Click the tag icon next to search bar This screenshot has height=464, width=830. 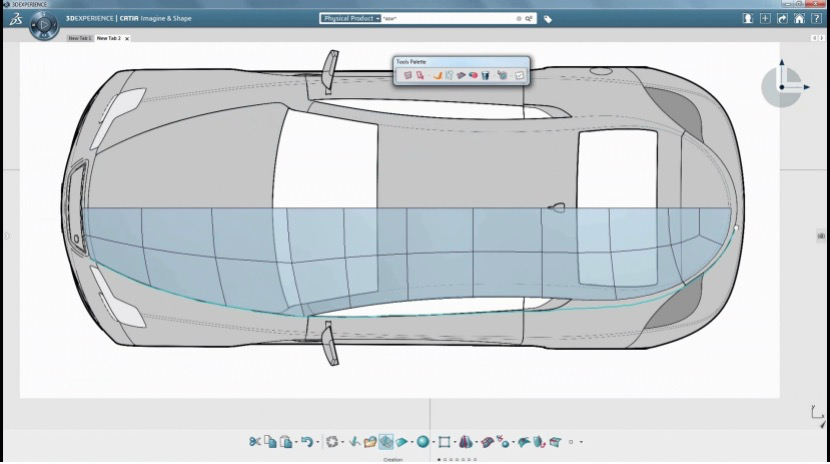tap(548, 18)
